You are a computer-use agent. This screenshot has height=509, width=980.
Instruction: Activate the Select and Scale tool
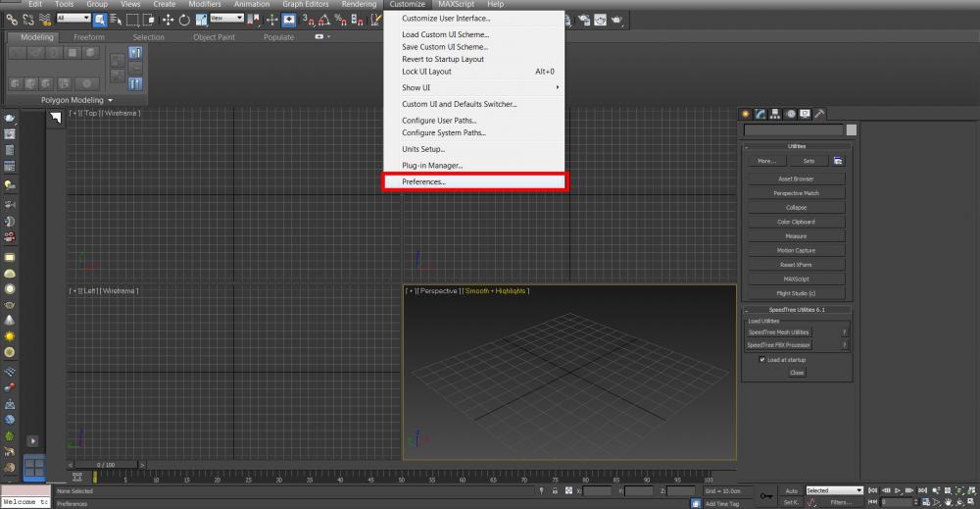tap(201, 20)
